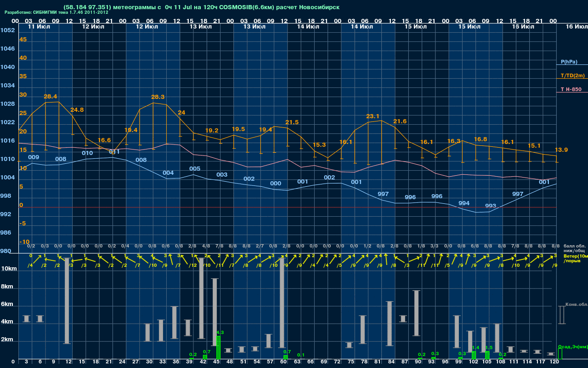
Task: Click the 21.5 temperature label
Action: pos(292,122)
